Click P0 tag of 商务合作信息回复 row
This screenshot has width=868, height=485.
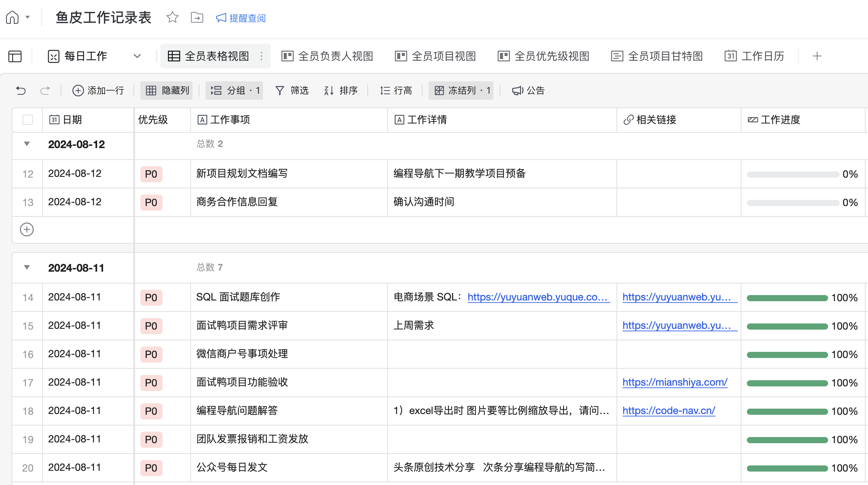tap(151, 203)
